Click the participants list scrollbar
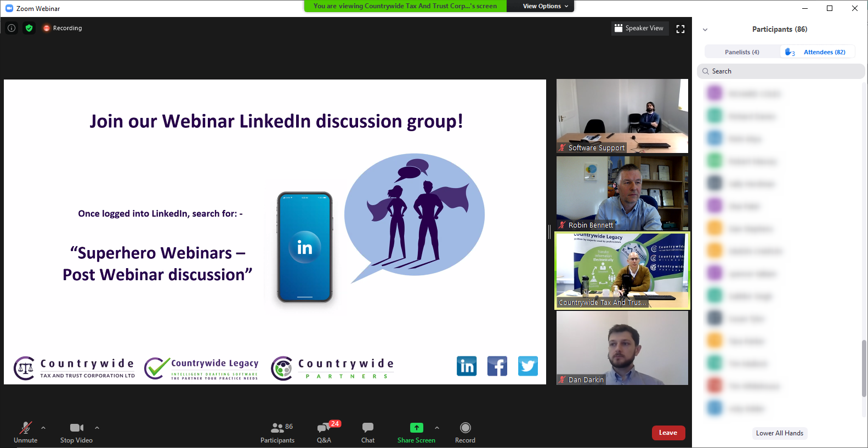 pyautogui.click(x=864, y=368)
